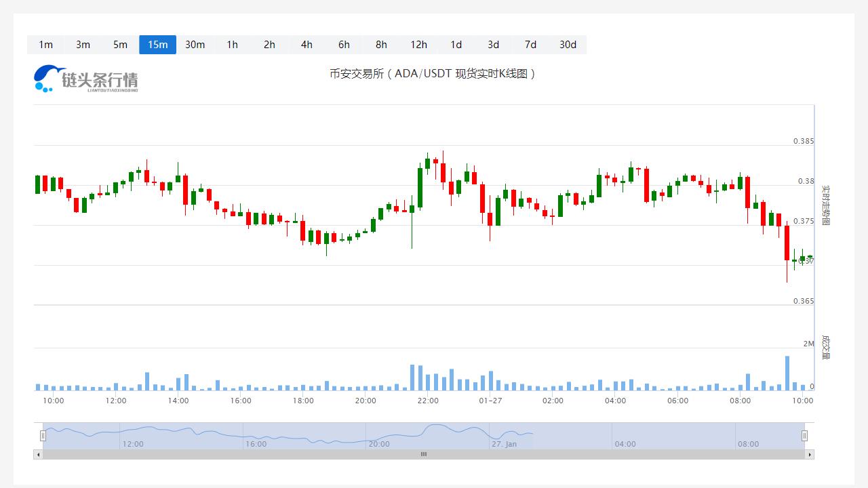Viewport: 868px width, 488px height.
Task: Select the 6h interval
Action: click(x=344, y=45)
